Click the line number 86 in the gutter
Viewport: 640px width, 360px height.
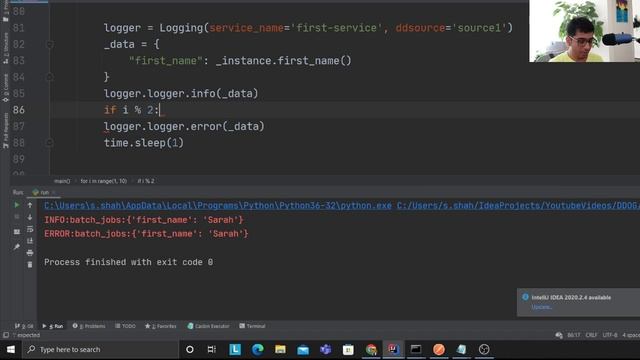click(x=19, y=110)
